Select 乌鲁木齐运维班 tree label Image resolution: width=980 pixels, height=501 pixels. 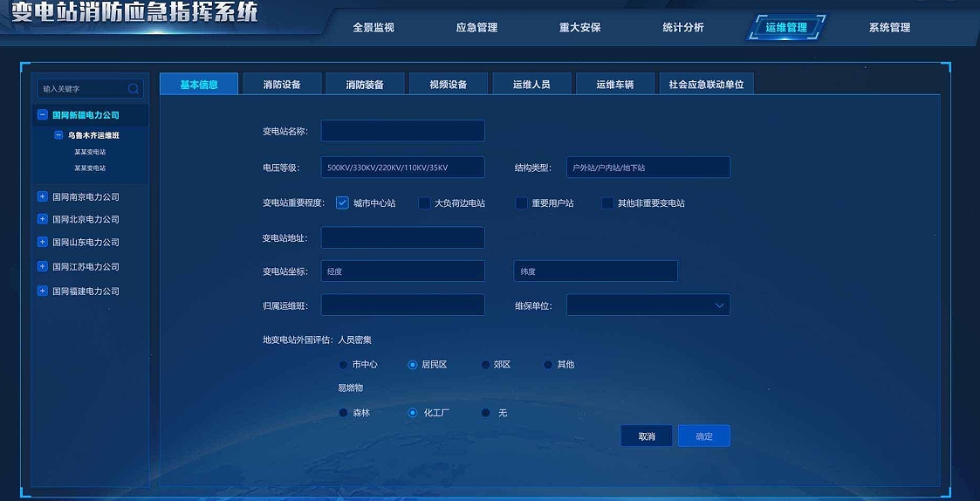click(x=93, y=135)
